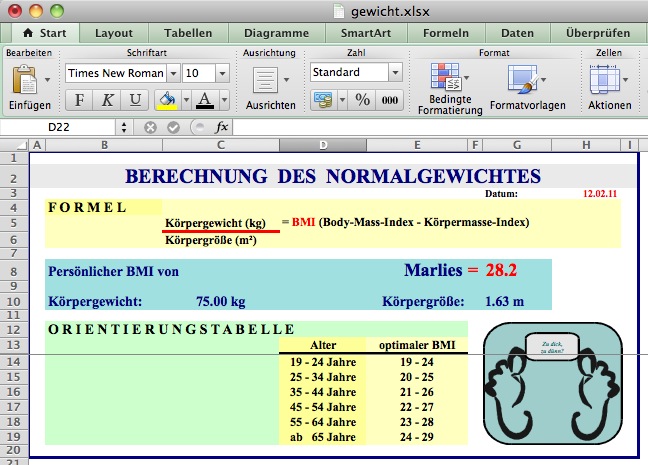Expand the Times New Roman font dropdown
The height and width of the screenshot is (465, 648).
(173, 73)
